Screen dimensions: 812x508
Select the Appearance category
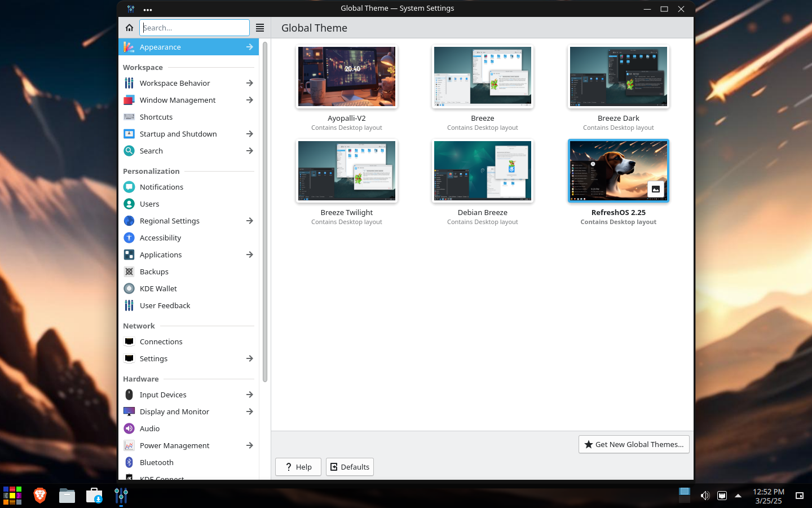coord(188,47)
